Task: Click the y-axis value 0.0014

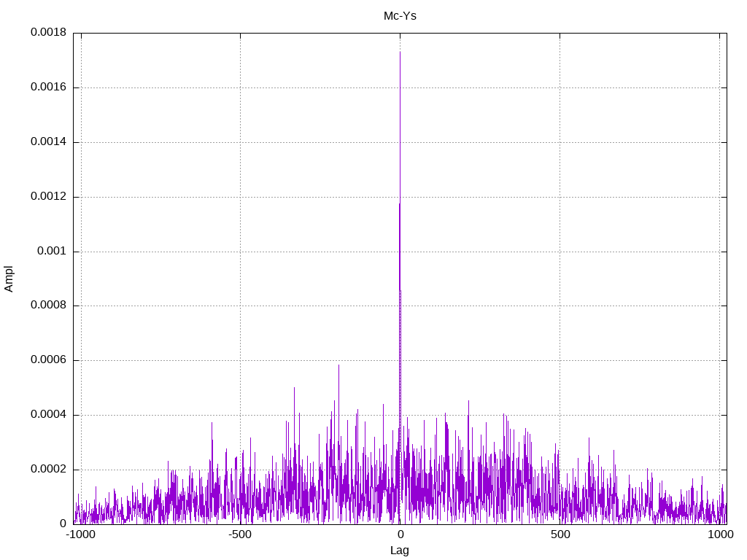Action: (x=49, y=142)
